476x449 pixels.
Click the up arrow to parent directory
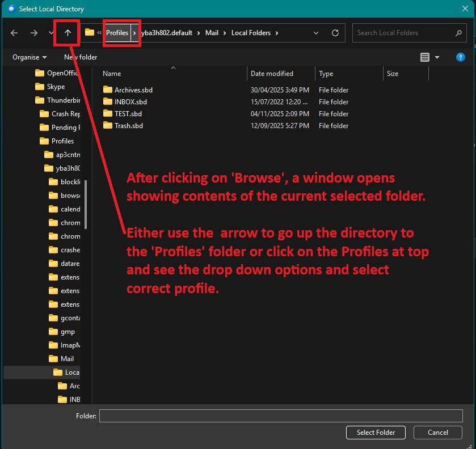pyautogui.click(x=68, y=33)
